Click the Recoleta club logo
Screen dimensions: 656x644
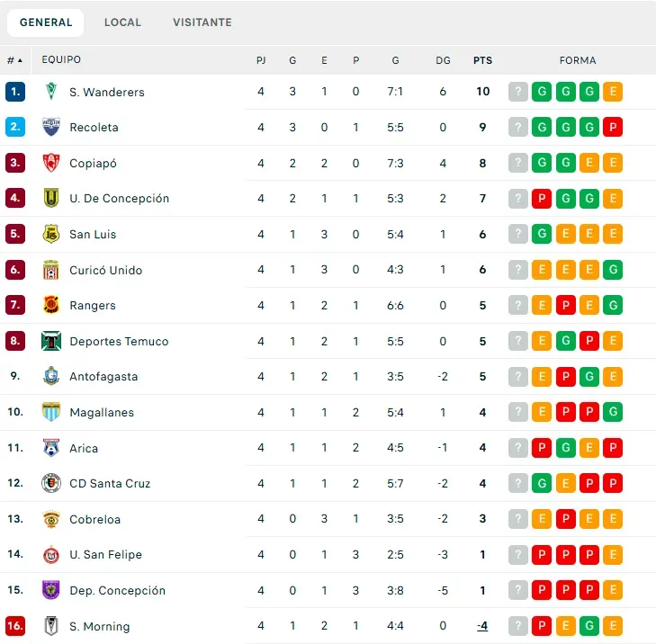[x=51, y=127]
